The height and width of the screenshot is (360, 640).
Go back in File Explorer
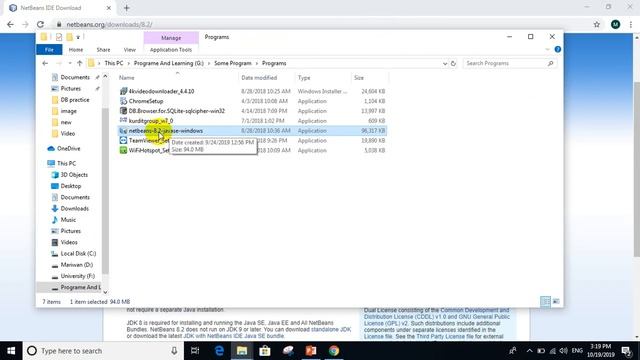pos(45,63)
